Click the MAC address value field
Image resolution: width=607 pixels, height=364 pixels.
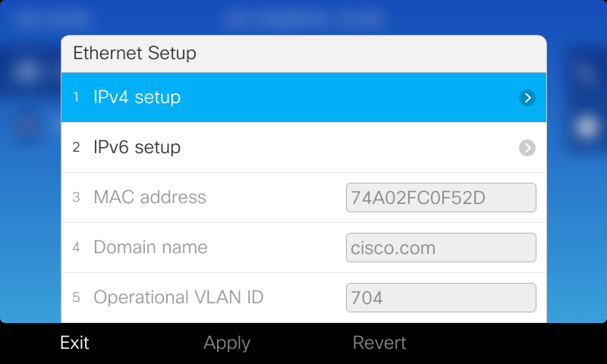coord(441,198)
